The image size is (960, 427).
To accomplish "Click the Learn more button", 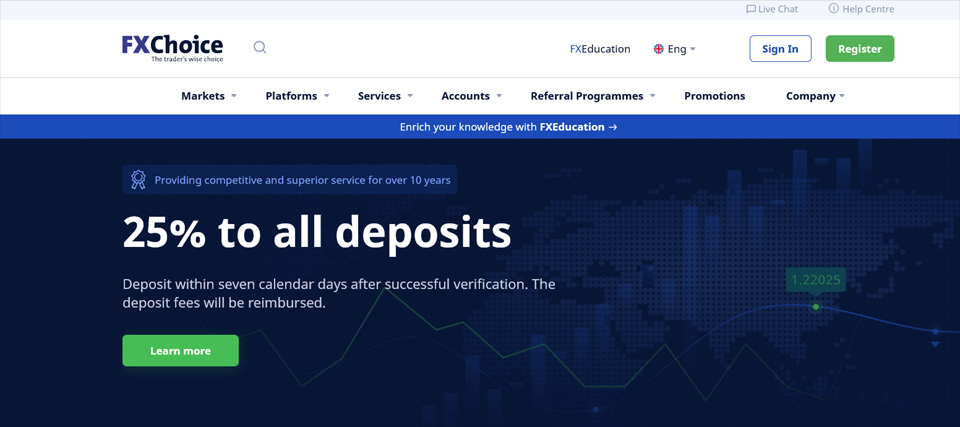I will [181, 350].
